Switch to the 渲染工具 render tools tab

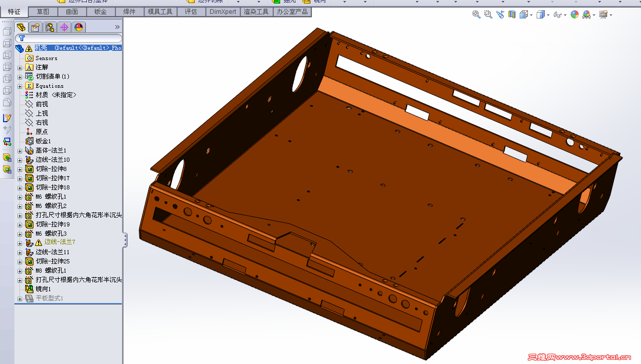tap(257, 11)
